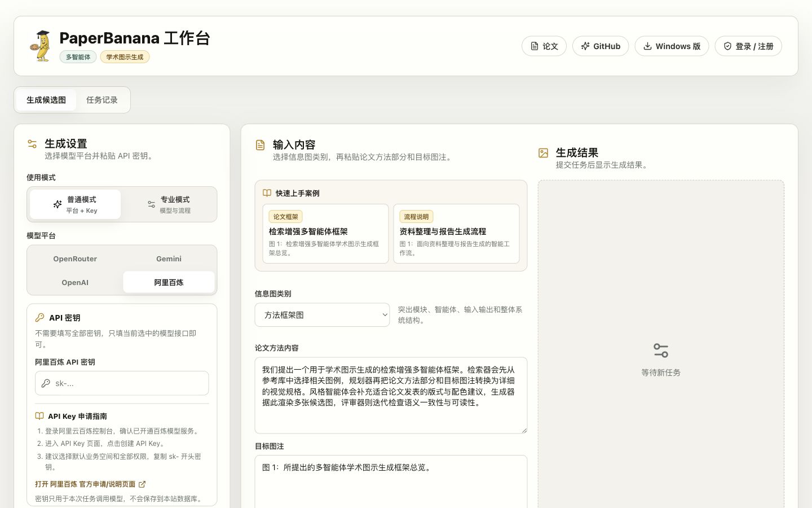The height and width of the screenshot is (508, 812).
Task: Click the 多智能体 badge under title
Action: click(x=78, y=57)
